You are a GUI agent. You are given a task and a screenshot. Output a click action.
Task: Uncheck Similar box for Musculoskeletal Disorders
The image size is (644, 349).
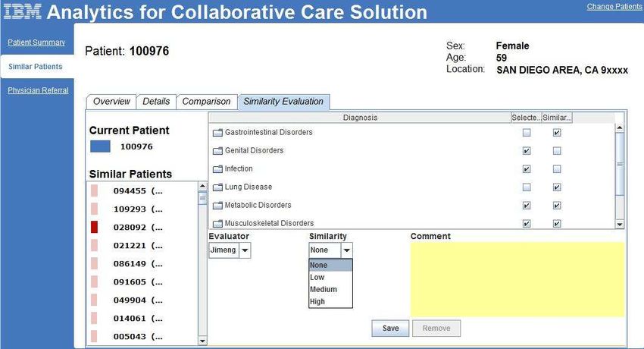pyautogui.click(x=557, y=224)
